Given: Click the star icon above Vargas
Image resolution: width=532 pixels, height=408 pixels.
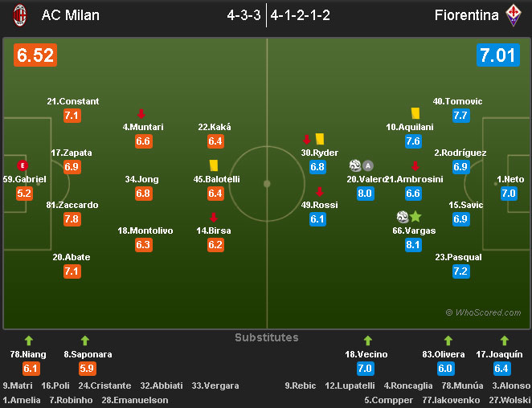Looking at the screenshot, I should [x=415, y=217].
